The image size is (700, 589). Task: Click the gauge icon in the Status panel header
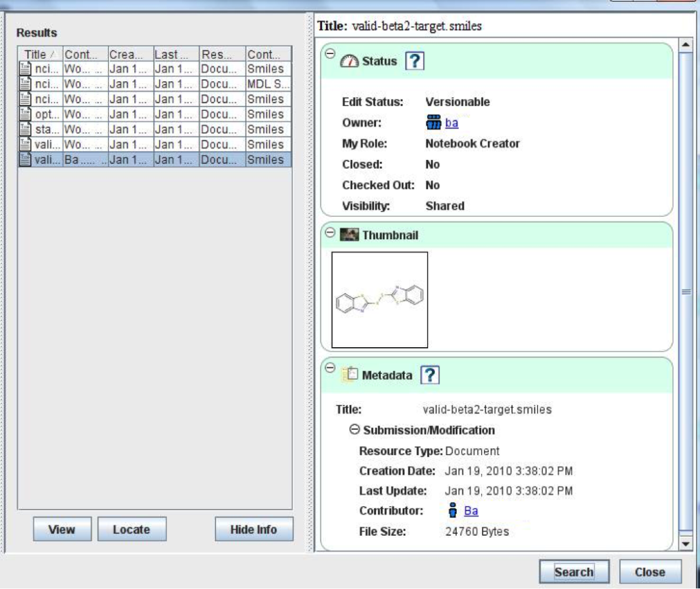[350, 61]
